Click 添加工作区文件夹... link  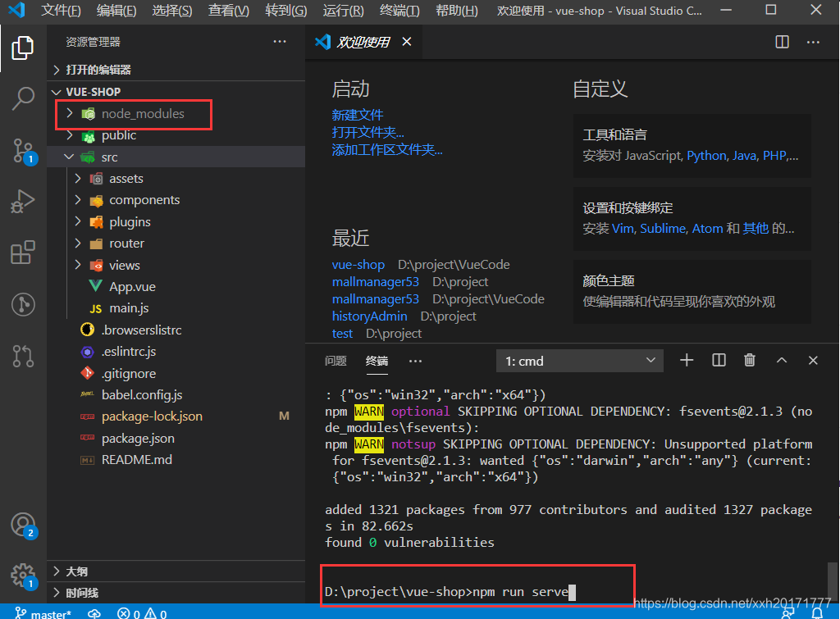click(387, 149)
